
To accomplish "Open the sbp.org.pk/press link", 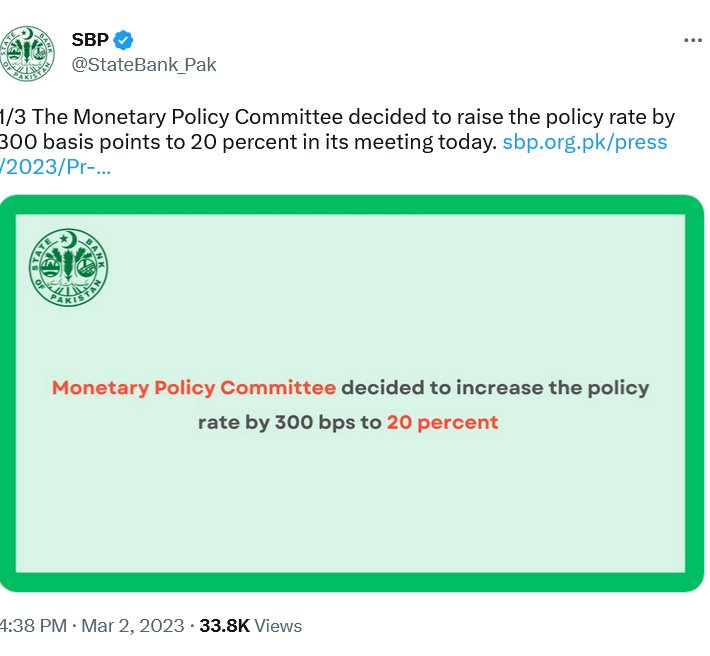I will [x=585, y=142].
